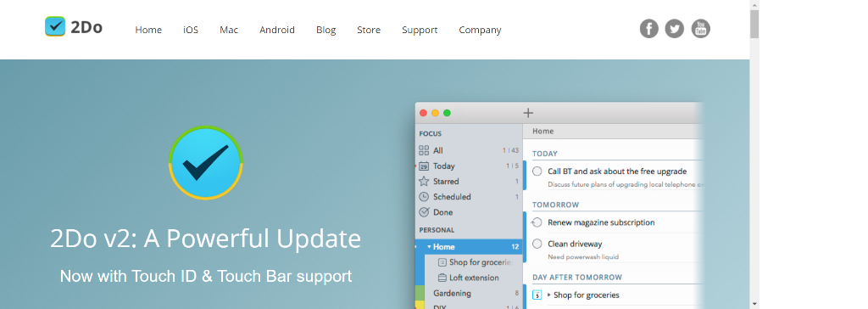This screenshot has height=309, width=868.
Task: Click the Done checkmark circle icon
Action: pyautogui.click(x=424, y=212)
